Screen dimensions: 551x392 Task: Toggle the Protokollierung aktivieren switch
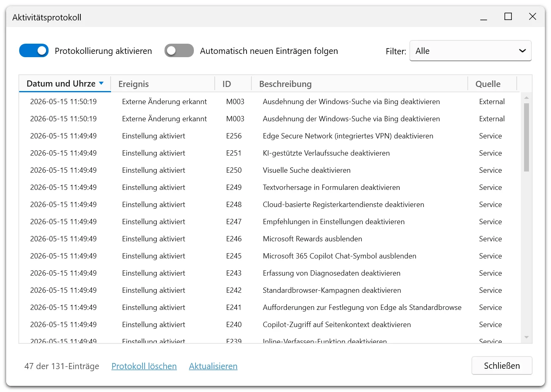[x=34, y=51]
